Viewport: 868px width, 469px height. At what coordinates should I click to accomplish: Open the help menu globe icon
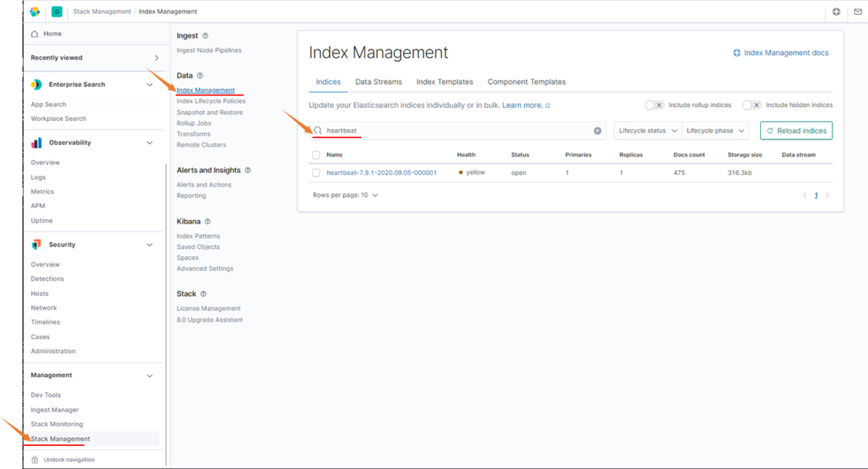[x=836, y=12]
